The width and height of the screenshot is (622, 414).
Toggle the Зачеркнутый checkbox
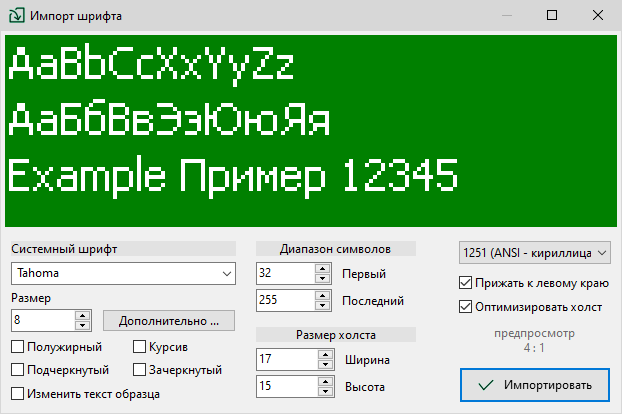[x=141, y=370]
